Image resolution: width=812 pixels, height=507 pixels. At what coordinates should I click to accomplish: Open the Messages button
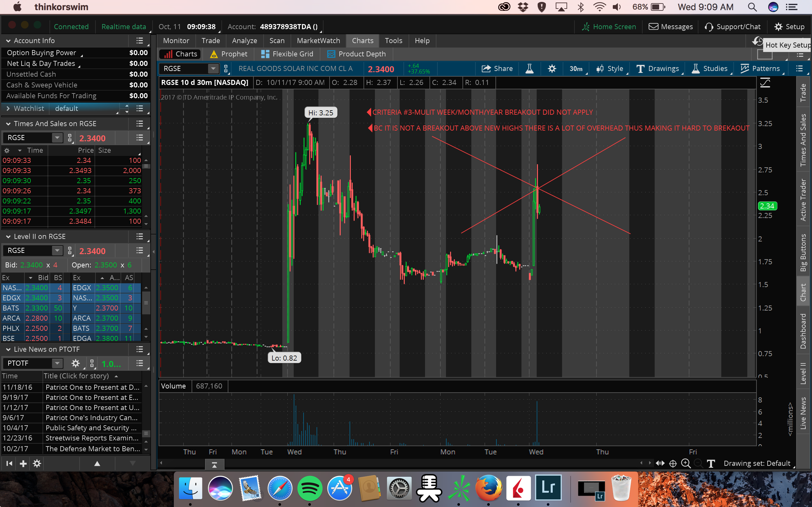click(x=671, y=27)
